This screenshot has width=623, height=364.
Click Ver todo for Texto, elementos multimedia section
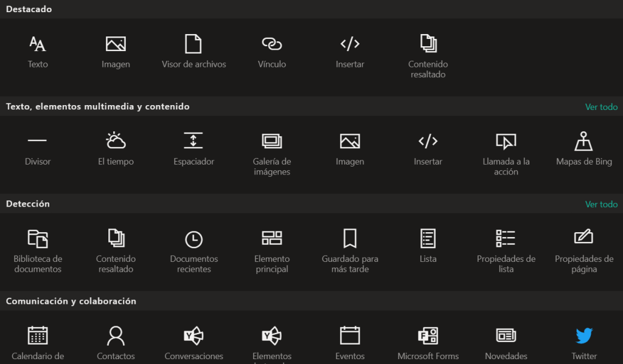click(x=601, y=107)
